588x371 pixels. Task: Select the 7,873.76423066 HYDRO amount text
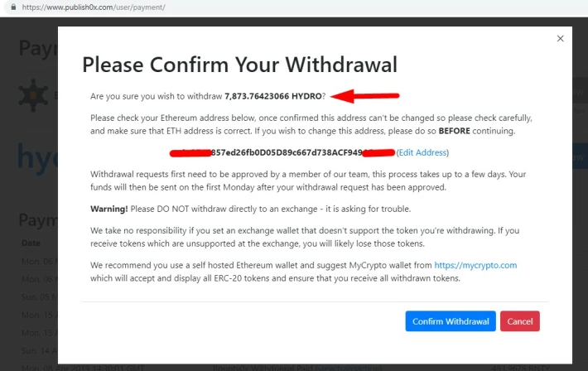pyautogui.click(x=273, y=96)
